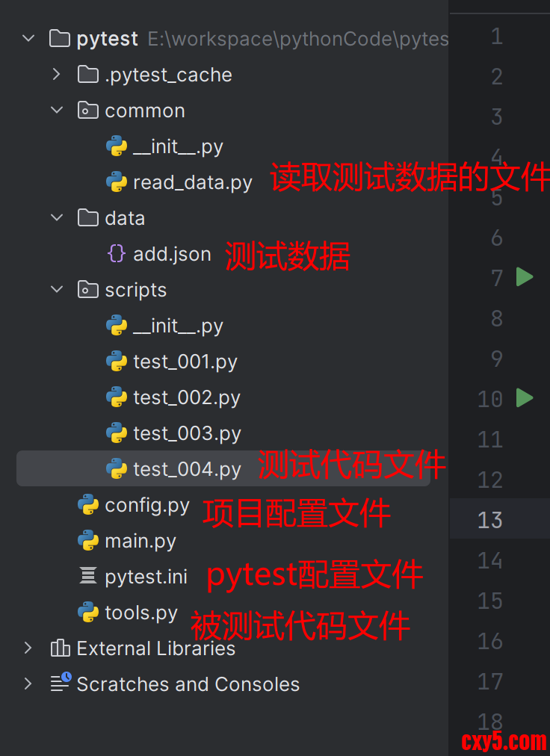Click the run gutter icon on line 10

coord(525,397)
